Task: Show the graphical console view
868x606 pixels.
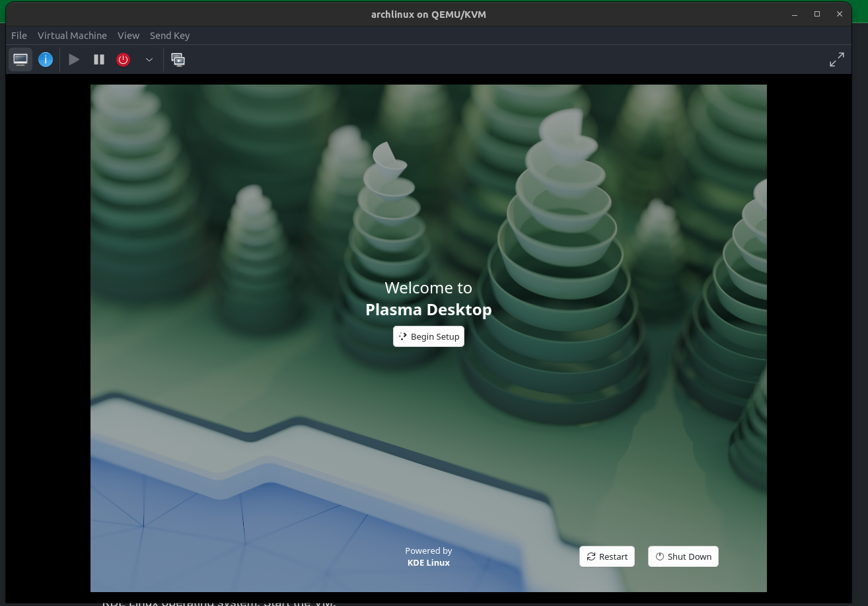Action: coord(20,59)
